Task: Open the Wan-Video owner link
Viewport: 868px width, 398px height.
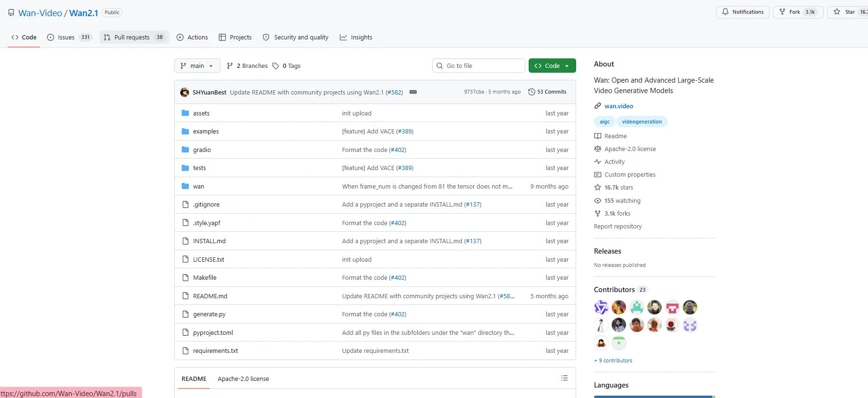Action: point(40,13)
